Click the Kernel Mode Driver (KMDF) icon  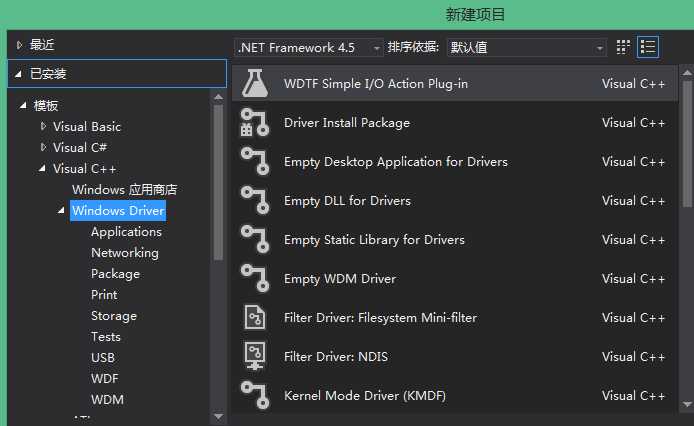[255, 395]
